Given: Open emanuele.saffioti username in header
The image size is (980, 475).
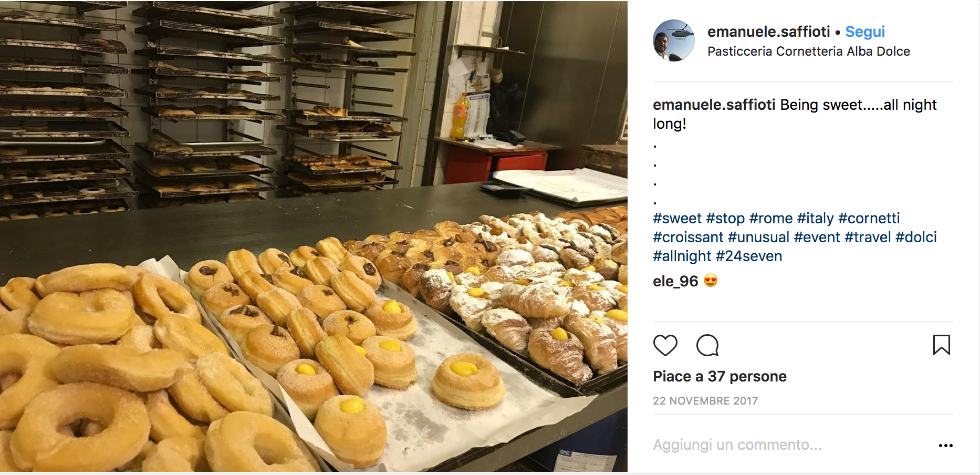Looking at the screenshot, I should coord(768,32).
